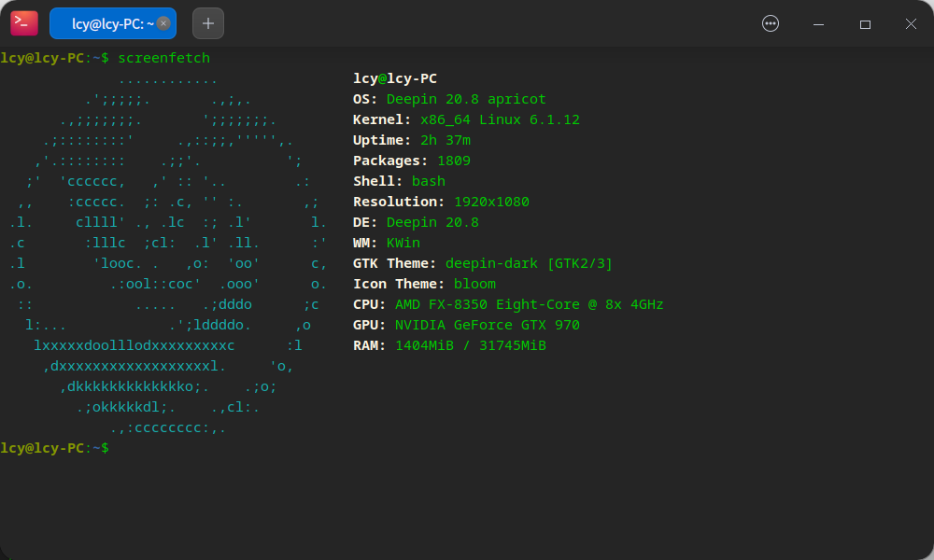Click the kernel value x86_64 Linux 6.1.12
The image size is (934, 560).
coord(500,119)
